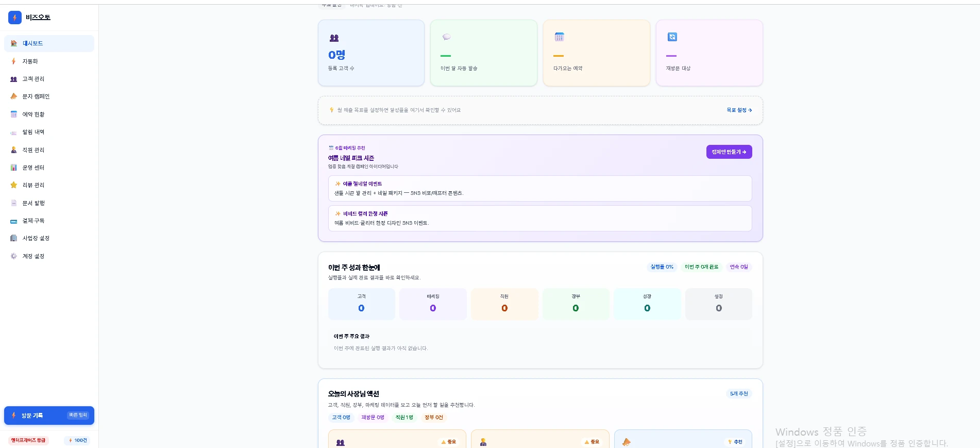The image size is (980, 448).
Task: Select 문자 캠페인 in the sidebar
Action: tap(49, 96)
